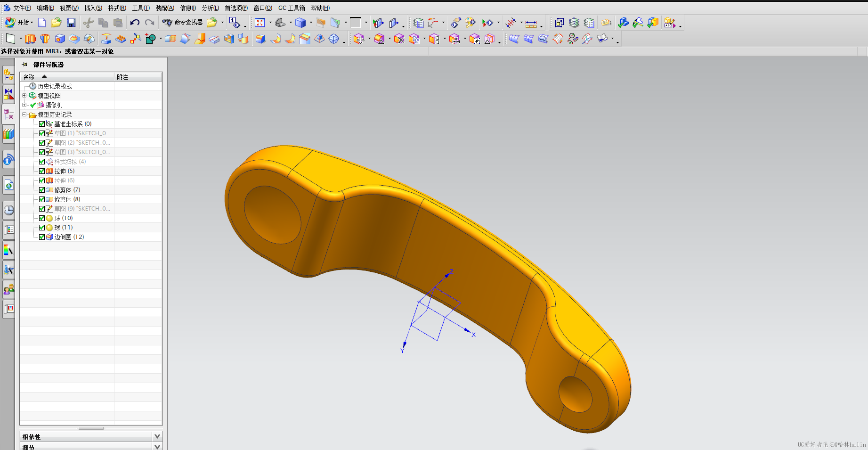Toggle the 拉伸 (6) feature checkbox
This screenshot has width=868, height=450.
pos(42,180)
